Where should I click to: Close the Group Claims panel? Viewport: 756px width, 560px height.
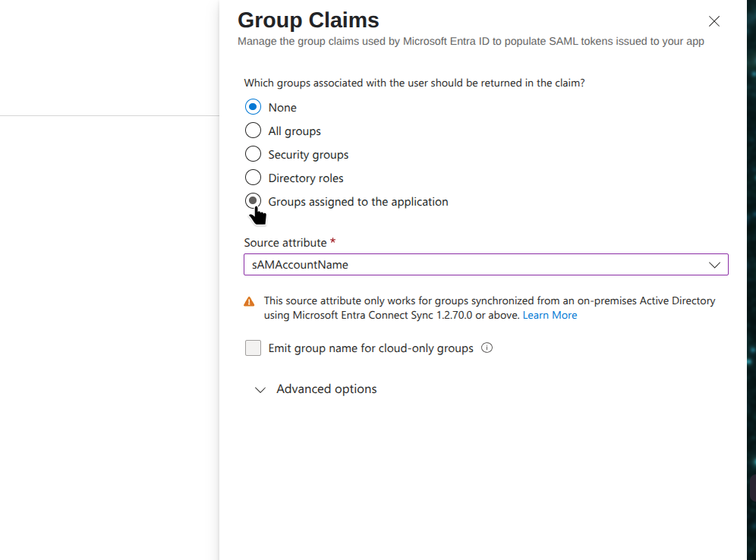tap(713, 21)
